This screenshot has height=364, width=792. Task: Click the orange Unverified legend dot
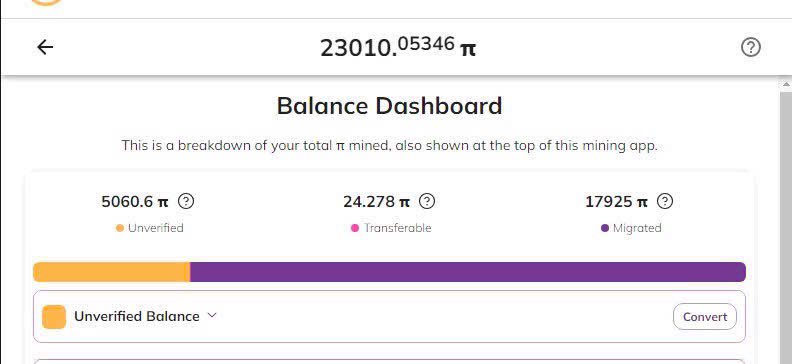click(120, 228)
